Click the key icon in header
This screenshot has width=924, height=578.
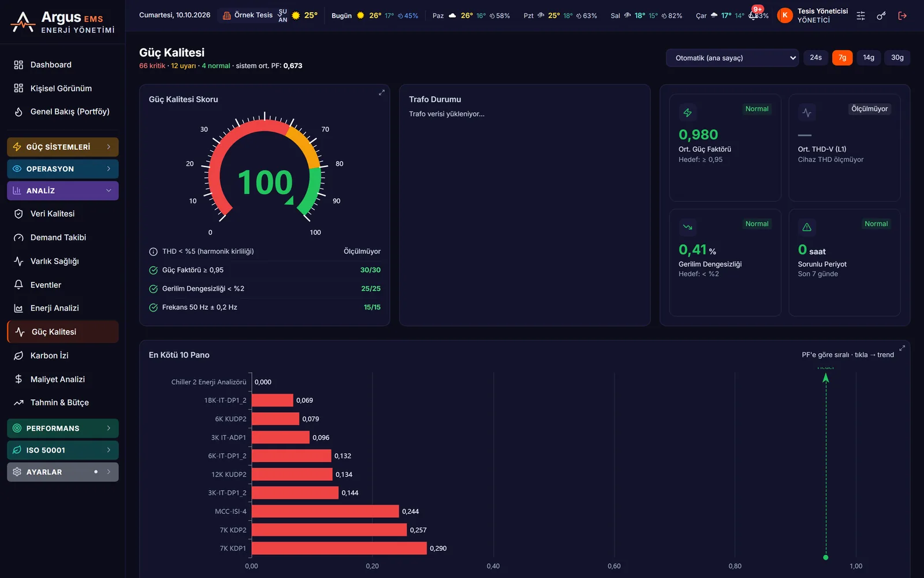(x=881, y=16)
